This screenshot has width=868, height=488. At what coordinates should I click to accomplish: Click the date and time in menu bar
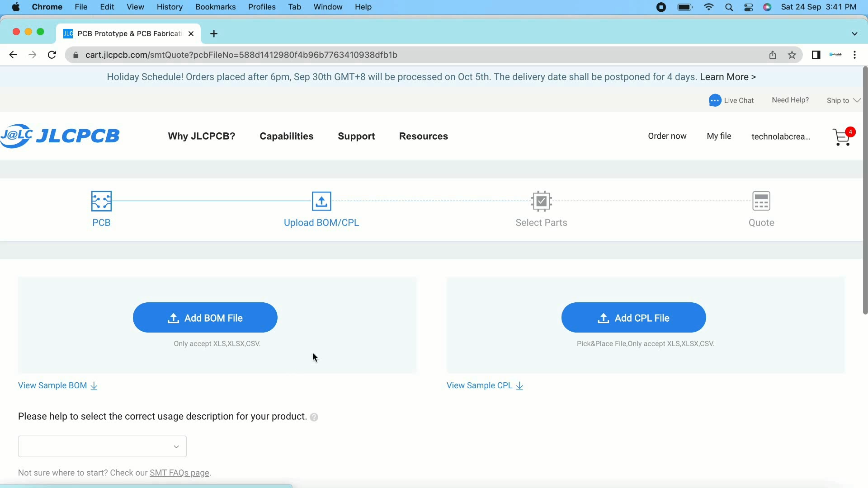[x=819, y=7]
